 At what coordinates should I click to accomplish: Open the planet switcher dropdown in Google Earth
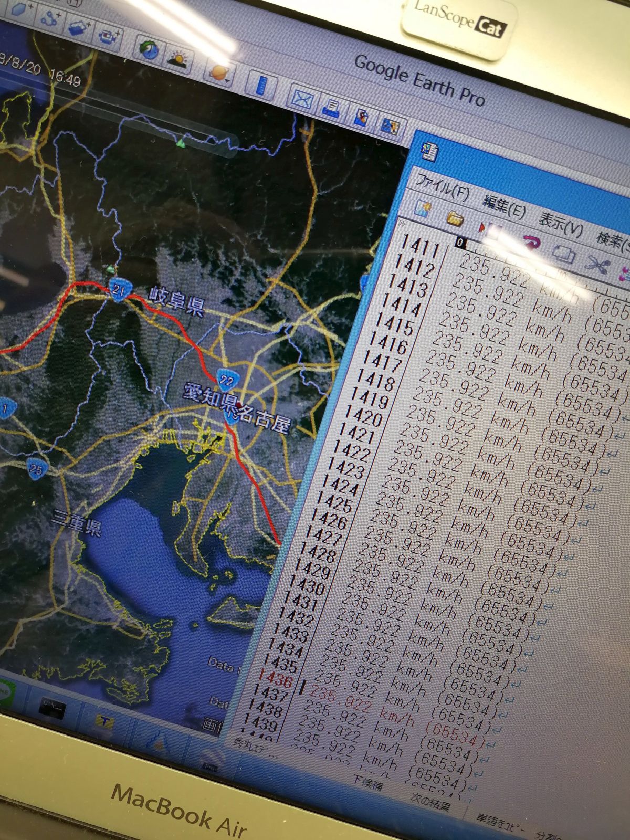(x=220, y=73)
